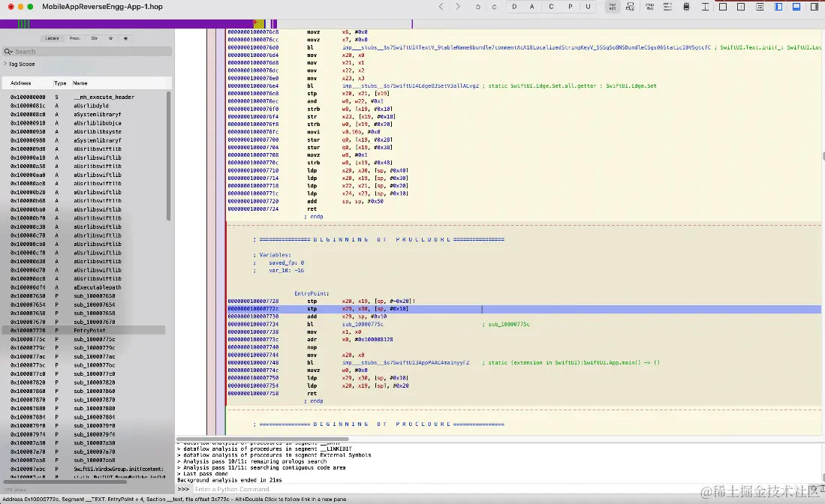This screenshot has width=825, height=504.
Task: Mark selection as Code with C
Action: [x=551, y=7]
